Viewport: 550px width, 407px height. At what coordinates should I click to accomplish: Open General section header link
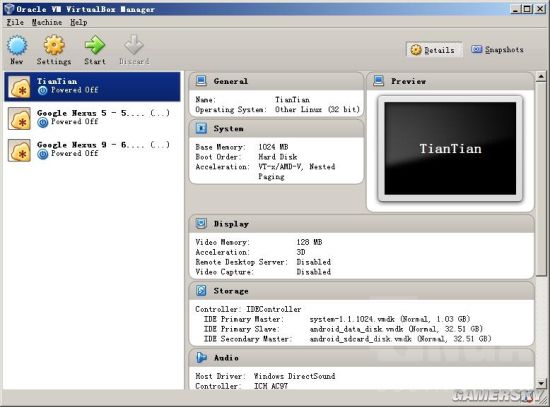(x=230, y=81)
